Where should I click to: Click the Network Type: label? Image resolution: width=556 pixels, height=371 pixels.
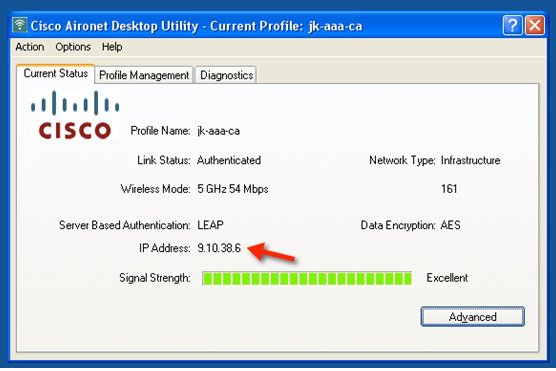[x=402, y=160]
